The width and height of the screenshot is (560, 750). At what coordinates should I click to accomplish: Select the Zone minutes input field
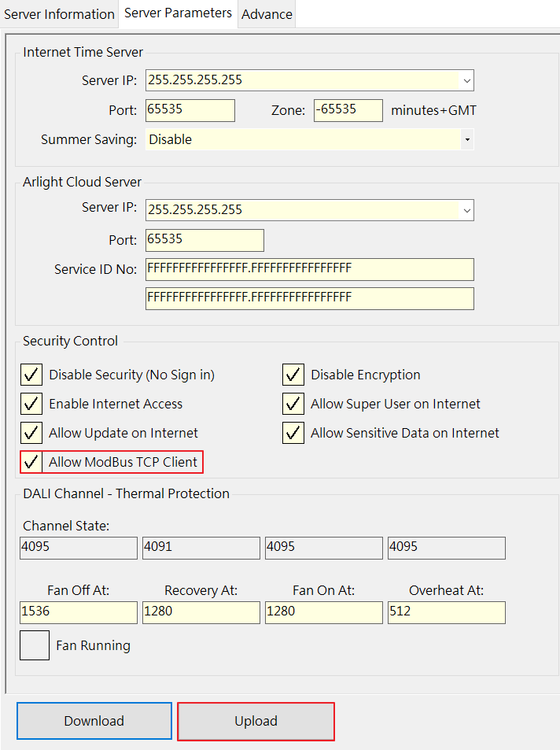348,110
